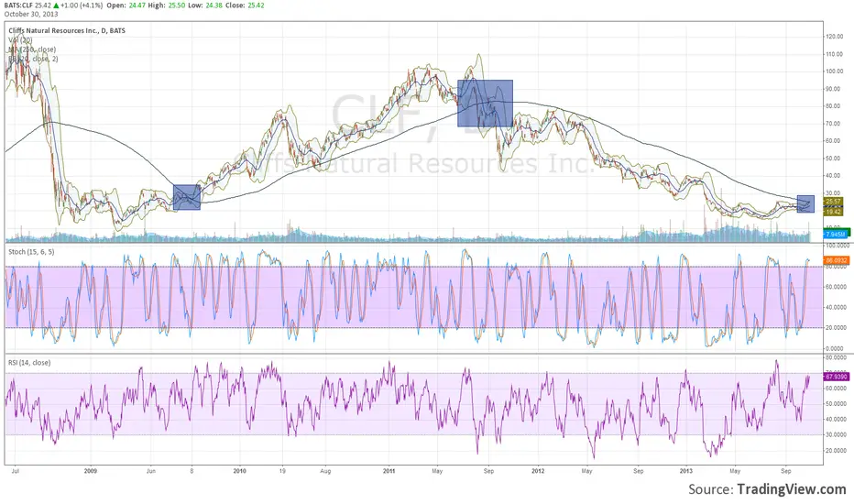Click the 2009 label on time axis
854x504 pixels.
(x=91, y=471)
